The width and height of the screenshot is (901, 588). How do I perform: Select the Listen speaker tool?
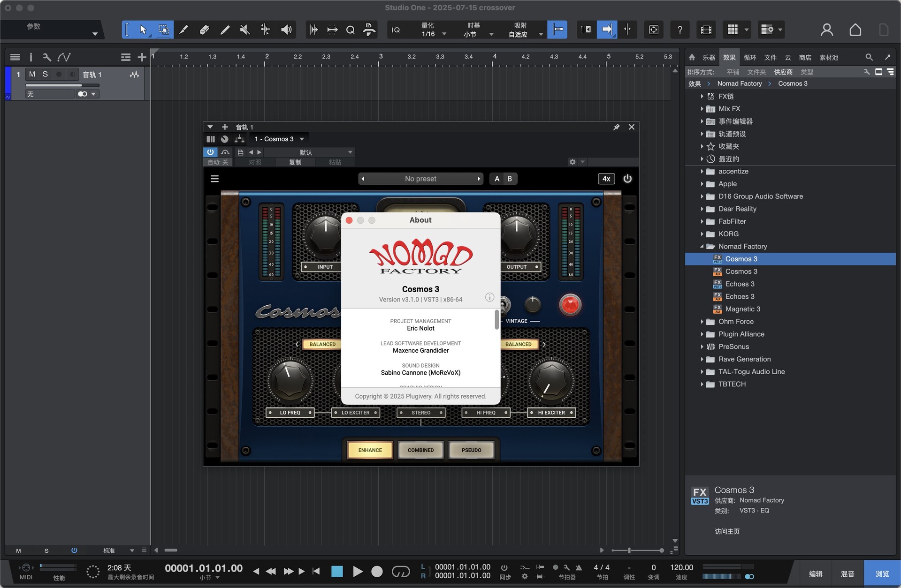[286, 30]
